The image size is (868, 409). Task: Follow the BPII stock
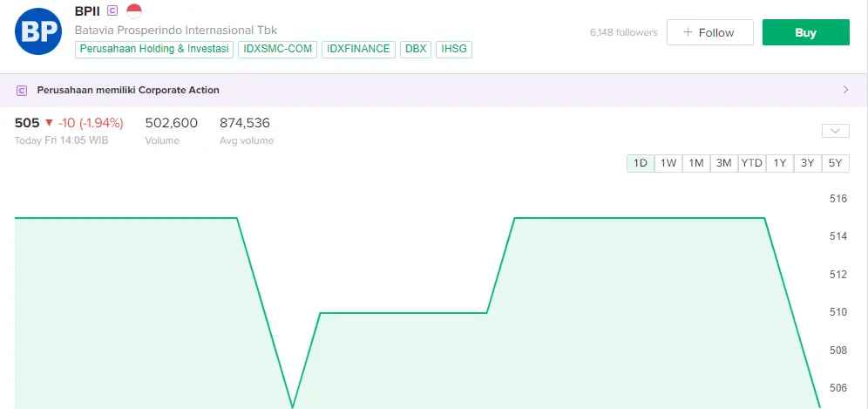(709, 32)
